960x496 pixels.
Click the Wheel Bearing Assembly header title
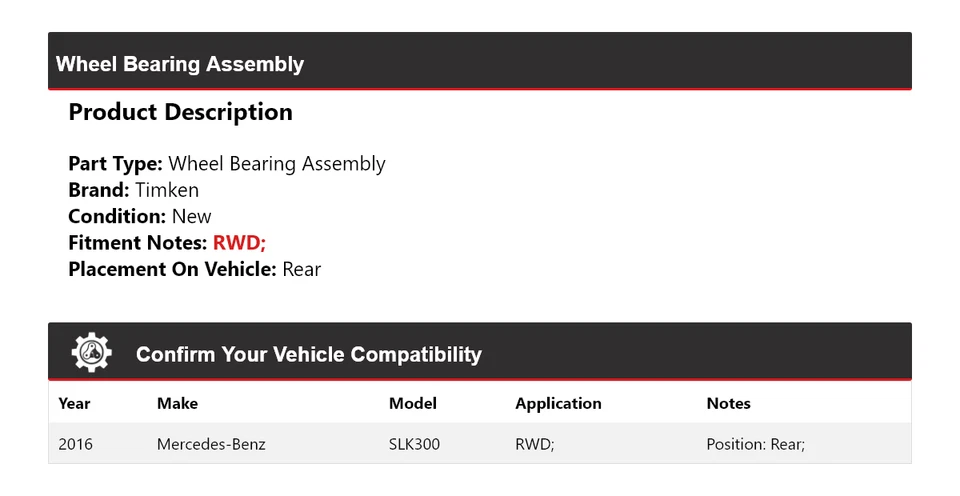pos(180,64)
